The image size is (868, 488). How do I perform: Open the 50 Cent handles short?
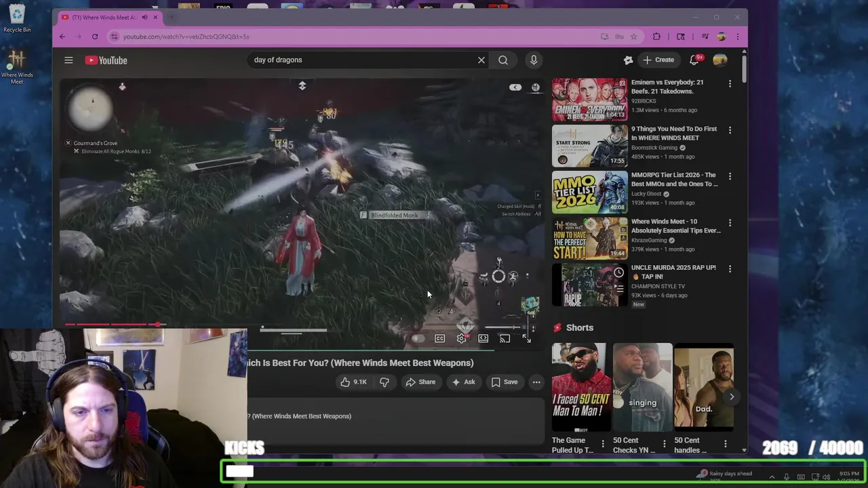point(703,388)
